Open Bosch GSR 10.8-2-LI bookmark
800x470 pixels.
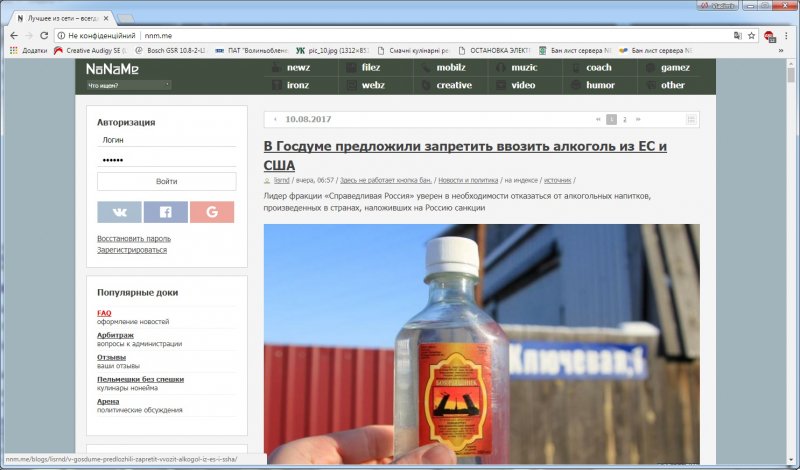pyautogui.click(x=170, y=51)
